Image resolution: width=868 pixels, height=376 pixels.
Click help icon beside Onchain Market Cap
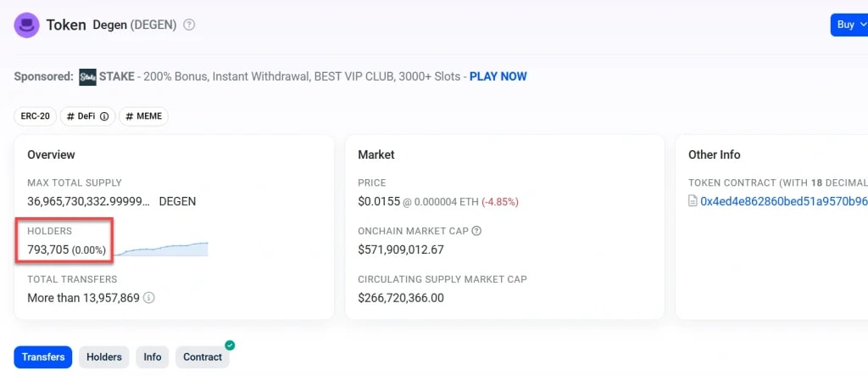[x=476, y=231]
